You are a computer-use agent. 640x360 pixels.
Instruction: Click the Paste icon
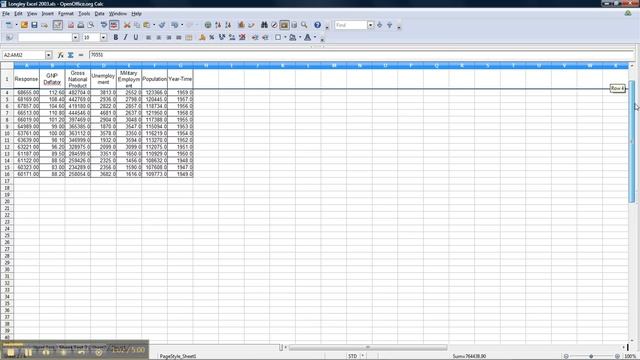coord(147,25)
